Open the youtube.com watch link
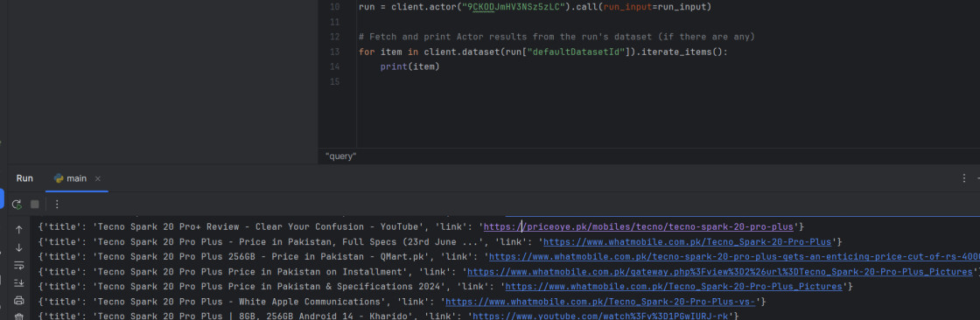 600,317
